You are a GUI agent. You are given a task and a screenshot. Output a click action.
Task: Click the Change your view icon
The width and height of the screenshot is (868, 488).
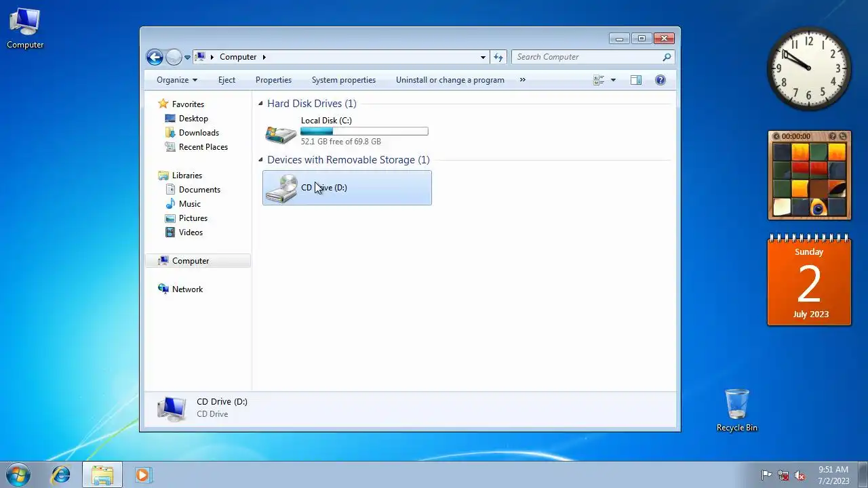599,80
